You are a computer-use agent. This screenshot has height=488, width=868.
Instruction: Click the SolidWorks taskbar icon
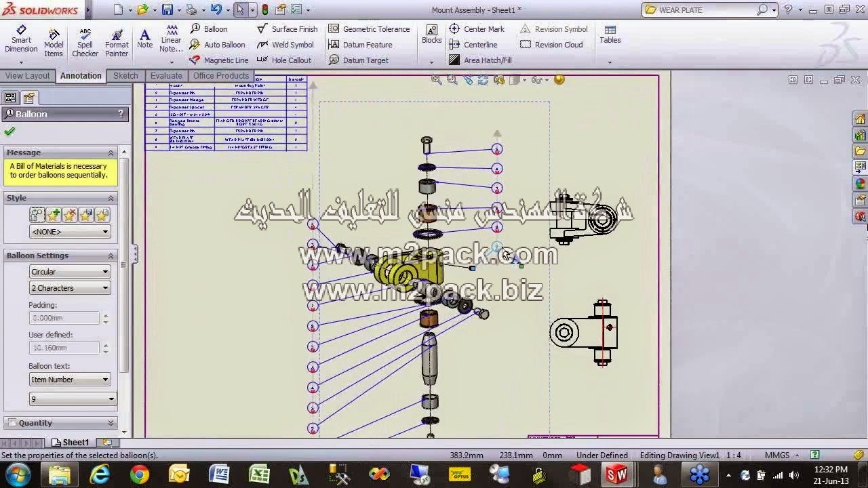(616, 474)
